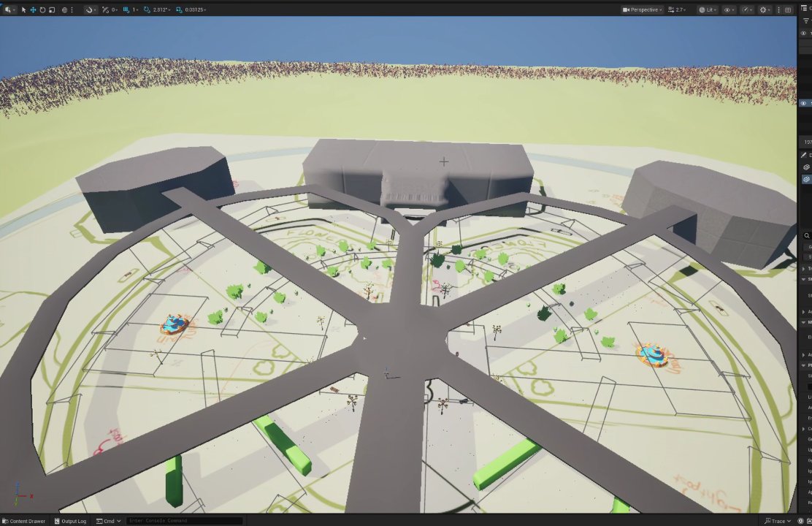Open the Lit view mode dropdown
Image resolution: width=812 pixels, height=526 pixels.
click(708, 9)
